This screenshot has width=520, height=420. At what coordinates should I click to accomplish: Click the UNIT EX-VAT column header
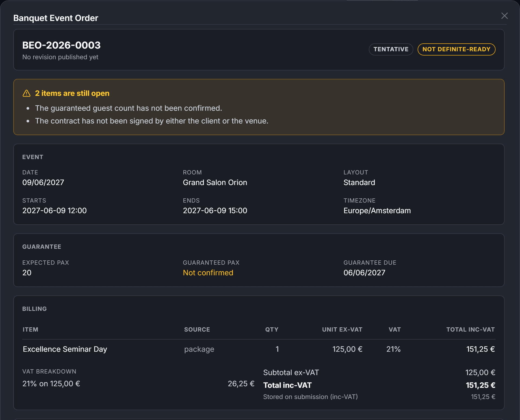[342, 329]
